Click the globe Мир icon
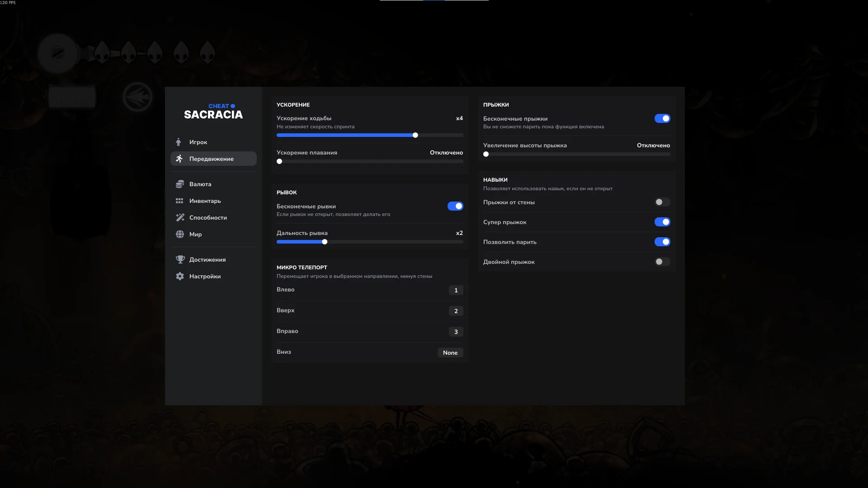 pyautogui.click(x=180, y=234)
